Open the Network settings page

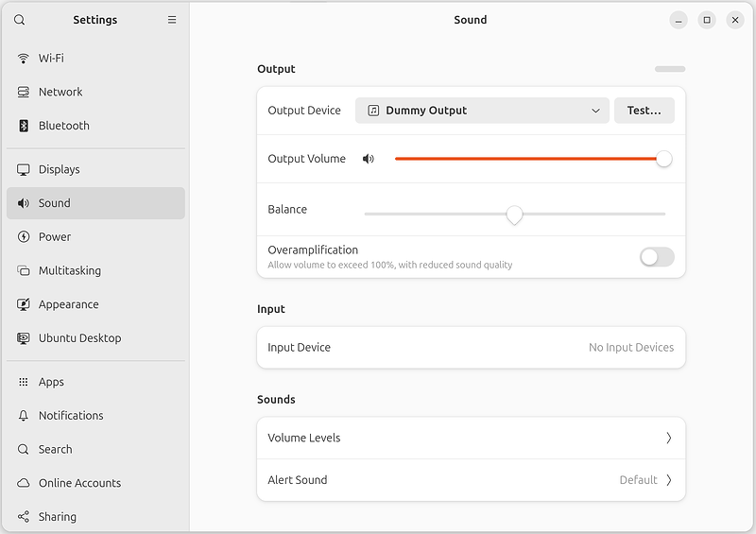point(60,93)
